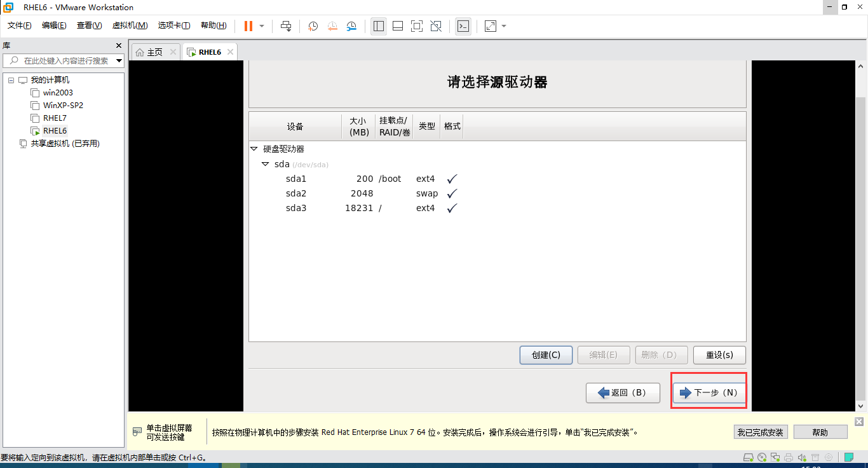The width and height of the screenshot is (868, 468).
Task: Click the 格式 column header
Action: [452, 127]
